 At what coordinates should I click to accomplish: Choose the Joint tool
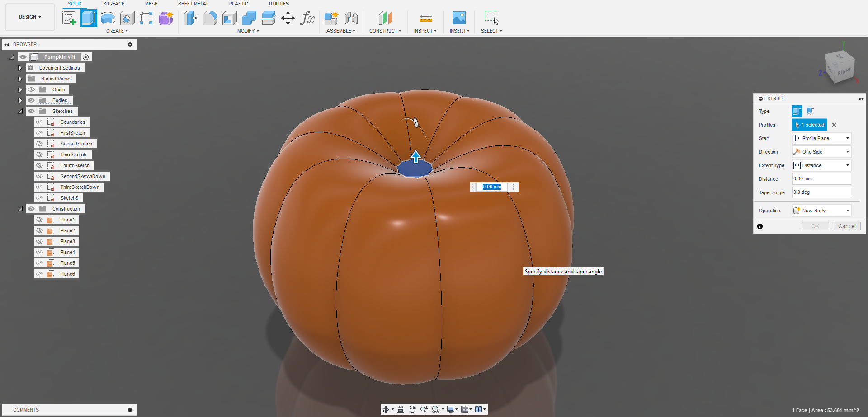(351, 18)
